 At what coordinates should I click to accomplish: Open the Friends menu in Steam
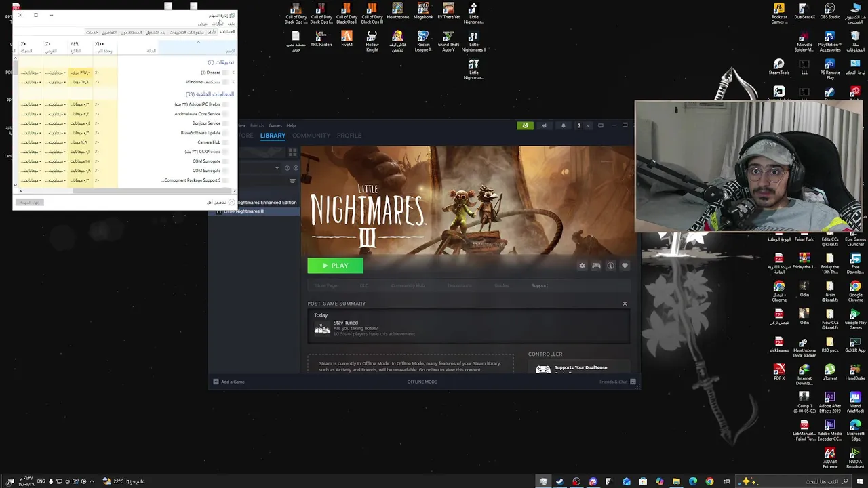tap(257, 125)
